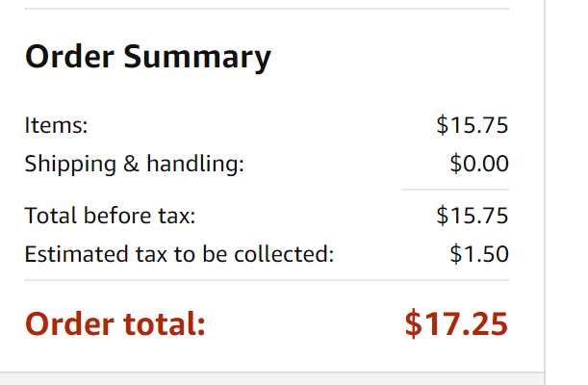Click the estimated tax amount $1.50
The image size is (588, 385).
pos(479,254)
